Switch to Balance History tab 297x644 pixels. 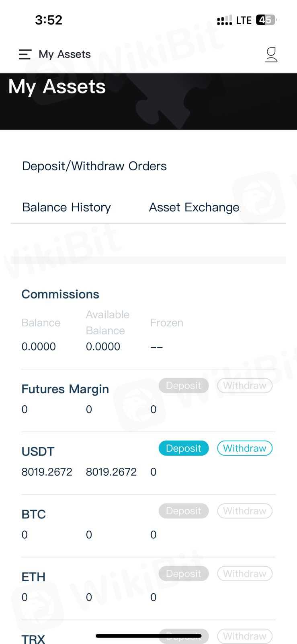coord(66,207)
